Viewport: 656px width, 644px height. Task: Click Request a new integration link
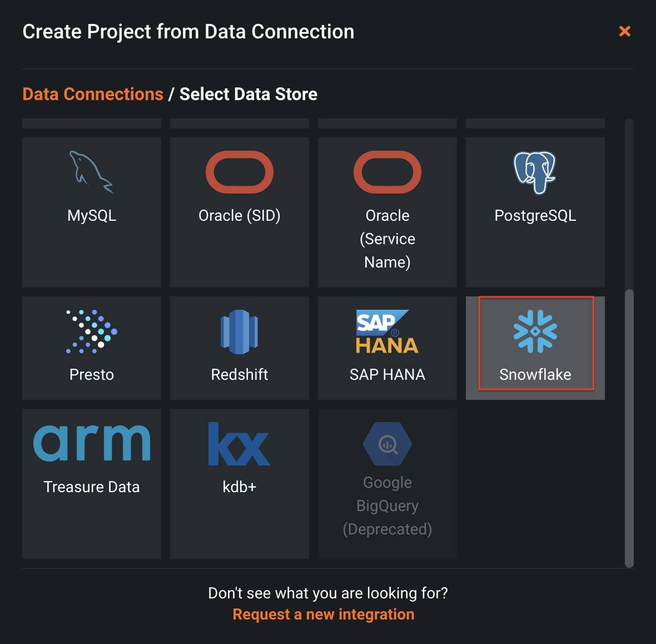click(x=324, y=615)
